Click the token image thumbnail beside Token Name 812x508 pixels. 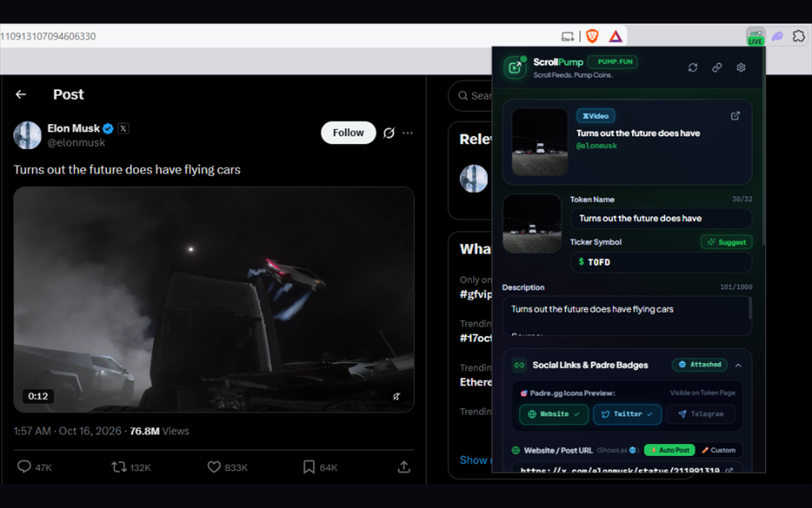click(532, 224)
